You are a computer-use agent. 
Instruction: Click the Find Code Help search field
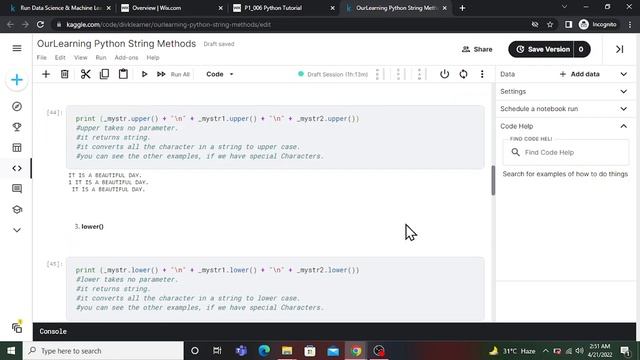[566, 152]
